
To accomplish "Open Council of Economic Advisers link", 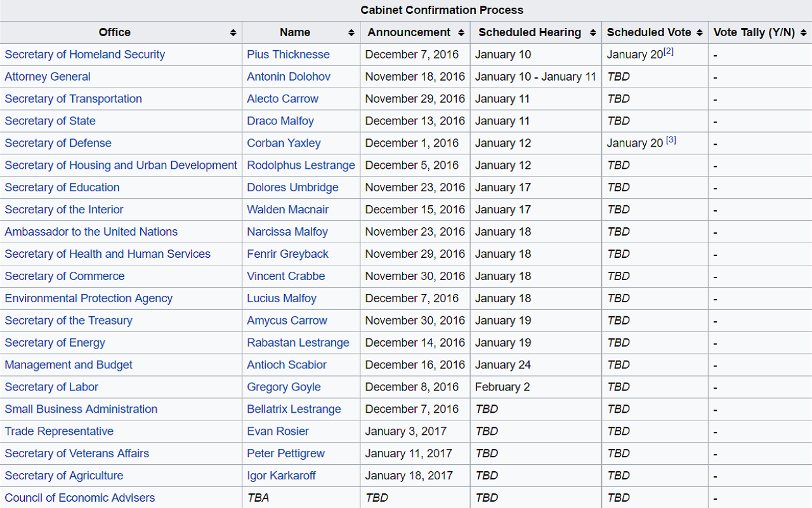I will 80,498.
